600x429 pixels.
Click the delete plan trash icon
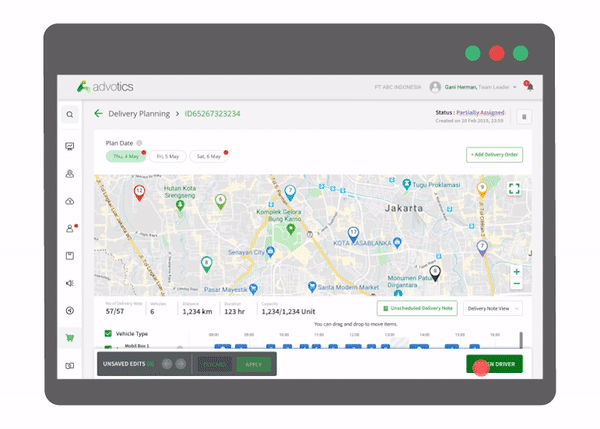(x=524, y=117)
